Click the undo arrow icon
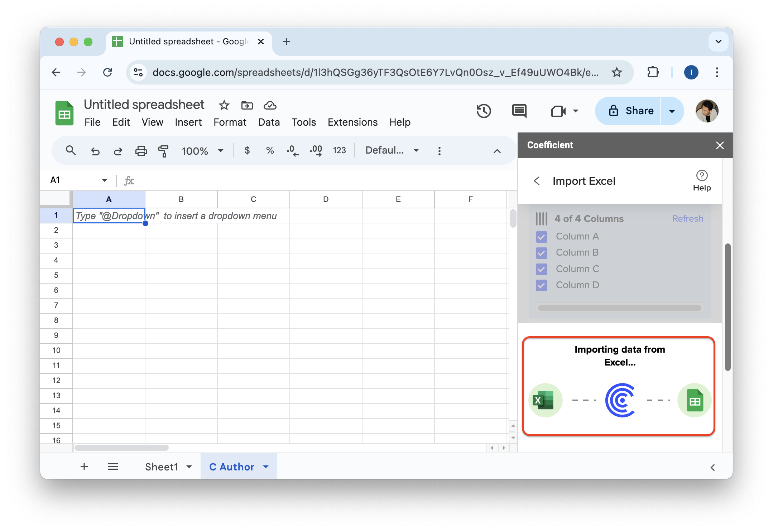 [x=95, y=151]
